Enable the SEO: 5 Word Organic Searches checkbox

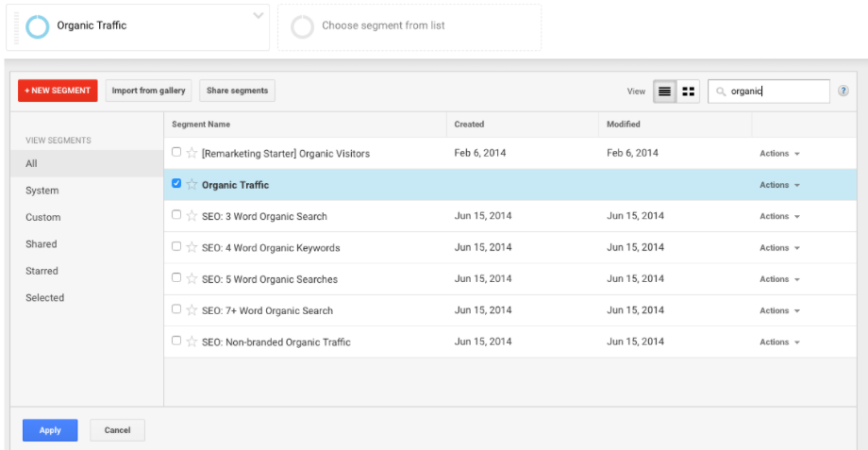tap(176, 278)
